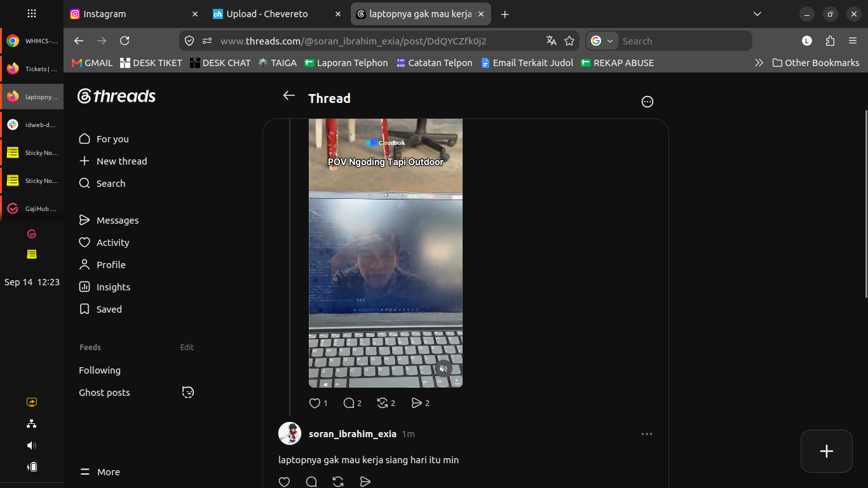Show more bookmarks with the chevron
Screen dimensions: 868x488
pyautogui.click(x=759, y=63)
